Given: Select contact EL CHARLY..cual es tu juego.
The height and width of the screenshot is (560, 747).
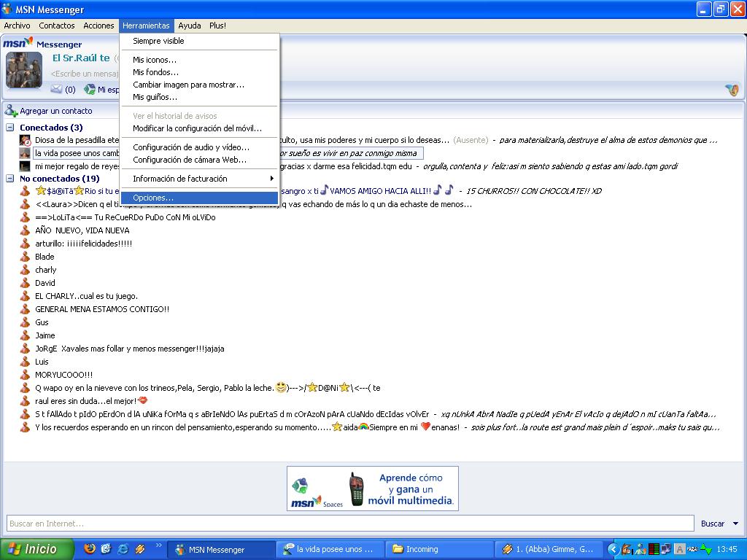Looking at the screenshot, I should click(x=86, y=296).
